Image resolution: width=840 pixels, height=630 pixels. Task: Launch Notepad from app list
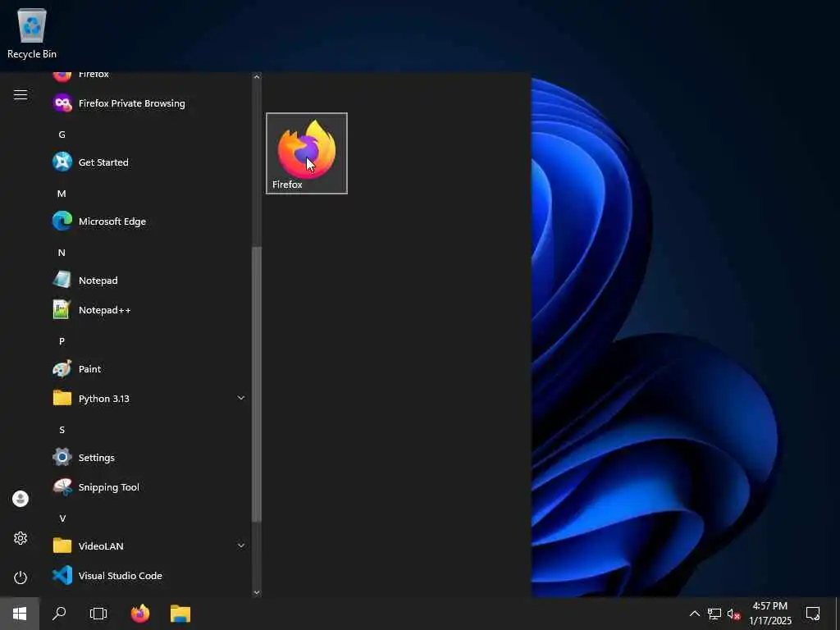(148, 281)
